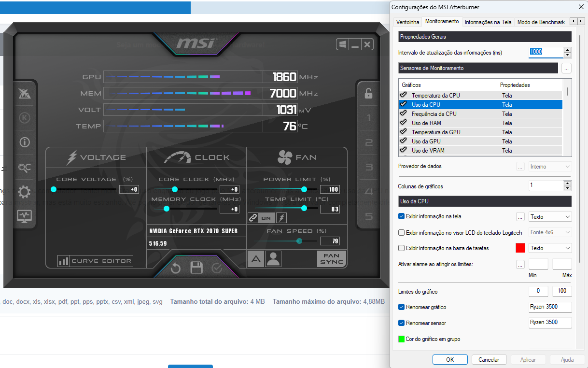Toggle Windows startup icon in Afterburner header
The height and width of the screenshot is (368, 588).
[x=342, y=44]
